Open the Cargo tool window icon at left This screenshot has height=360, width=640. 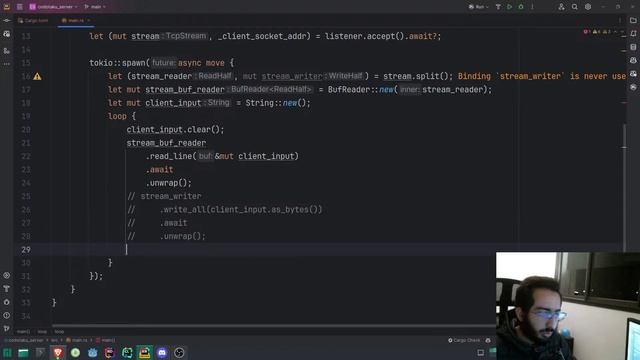click(7, 302)
